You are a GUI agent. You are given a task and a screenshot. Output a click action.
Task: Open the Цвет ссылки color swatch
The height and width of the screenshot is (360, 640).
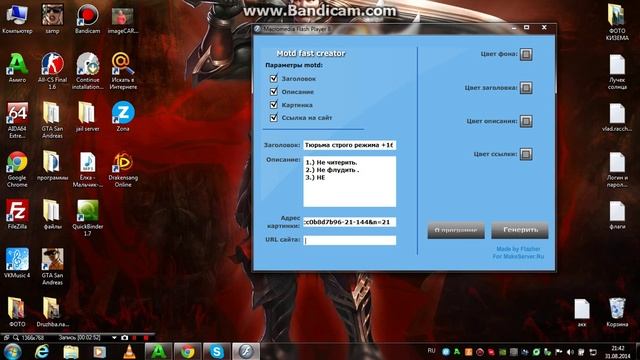click(526, 154)
